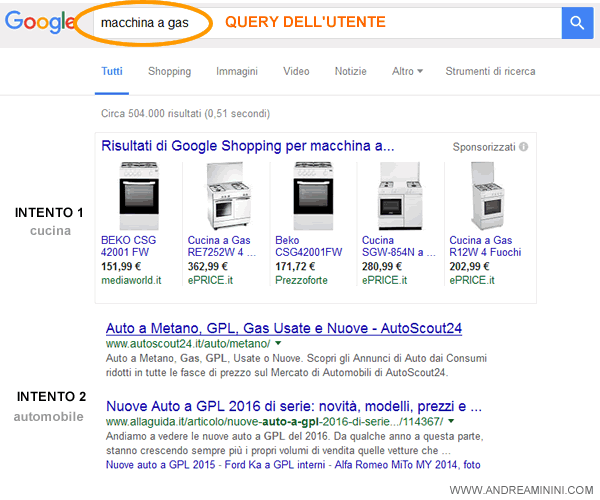The width and height of the screenshot is (600, 500).
Task: Click the Cucina a Gas R12W product image
Action: coord(488,195)
